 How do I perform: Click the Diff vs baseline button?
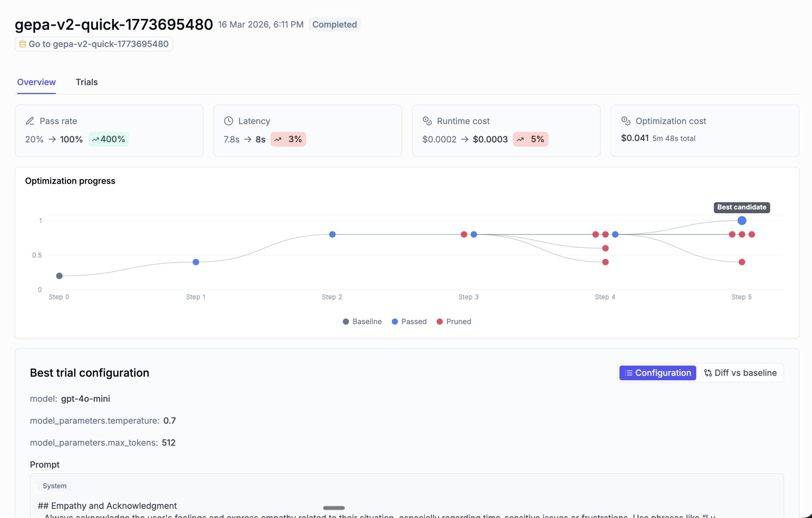pyautogui.click(x=740, y=373)
